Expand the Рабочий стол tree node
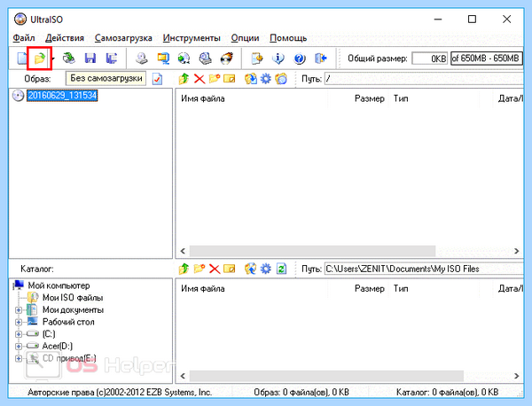 19,322
